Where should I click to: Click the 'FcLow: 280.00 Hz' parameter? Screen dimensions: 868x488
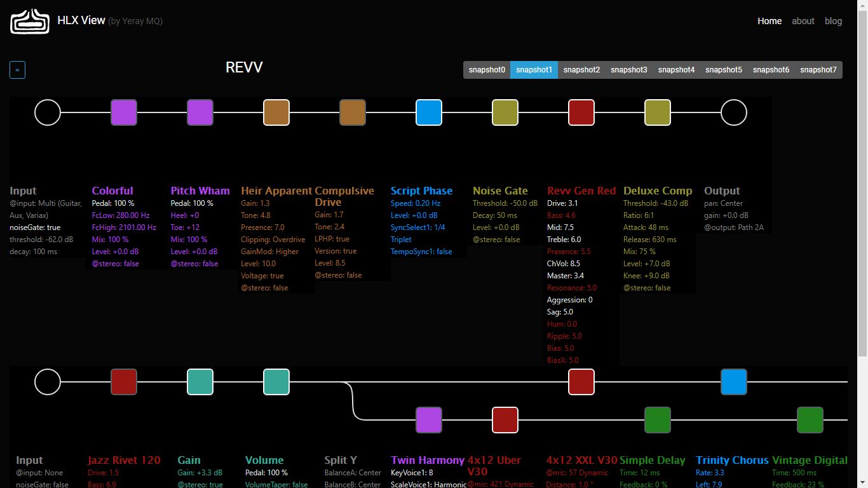pos(121,215)
